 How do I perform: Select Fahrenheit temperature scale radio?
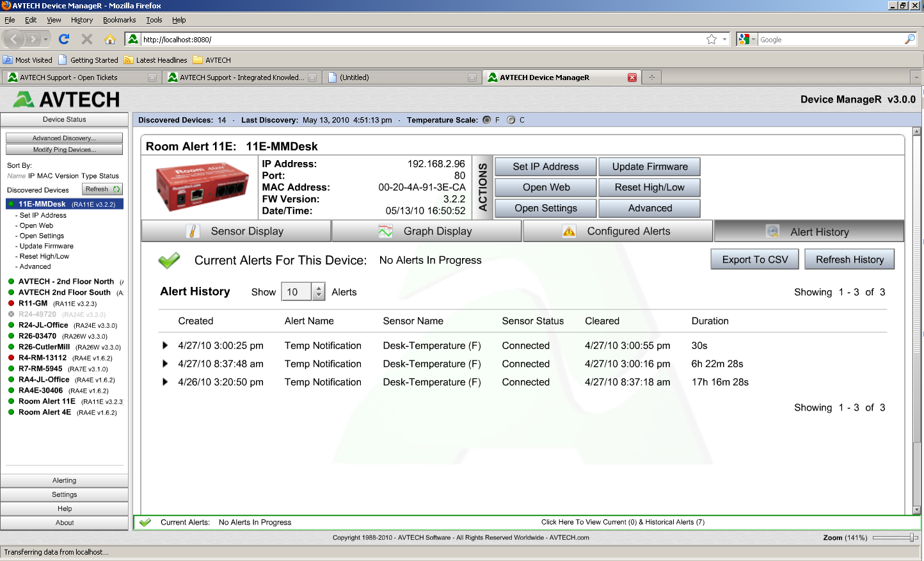pyautogui.click(x=487, y=120)
